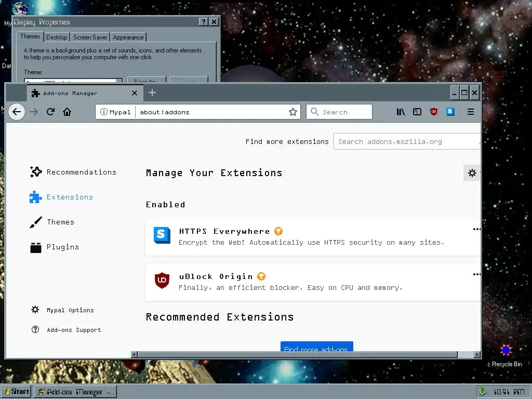Close the Add-ons Manager tab

tap(135, 93)
